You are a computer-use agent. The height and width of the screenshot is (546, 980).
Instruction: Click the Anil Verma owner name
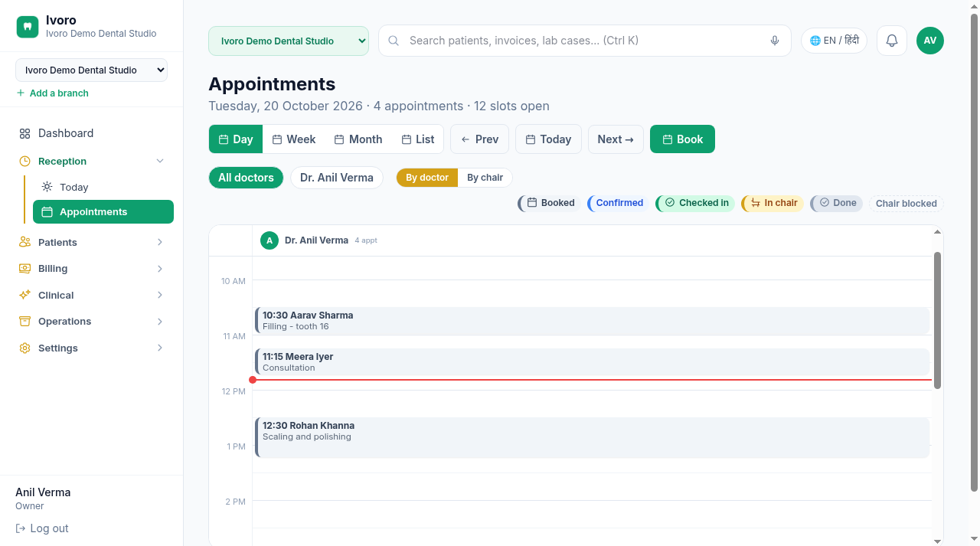coord(43,492)
